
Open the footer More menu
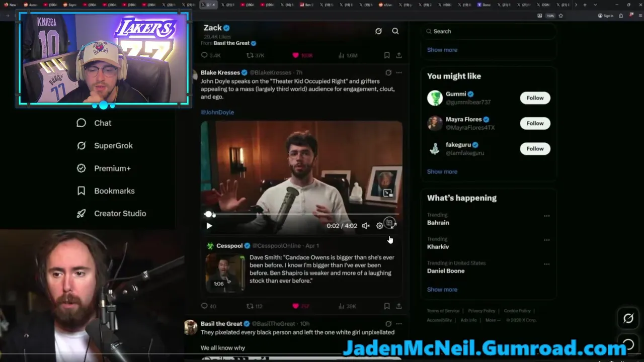(493, 320)
